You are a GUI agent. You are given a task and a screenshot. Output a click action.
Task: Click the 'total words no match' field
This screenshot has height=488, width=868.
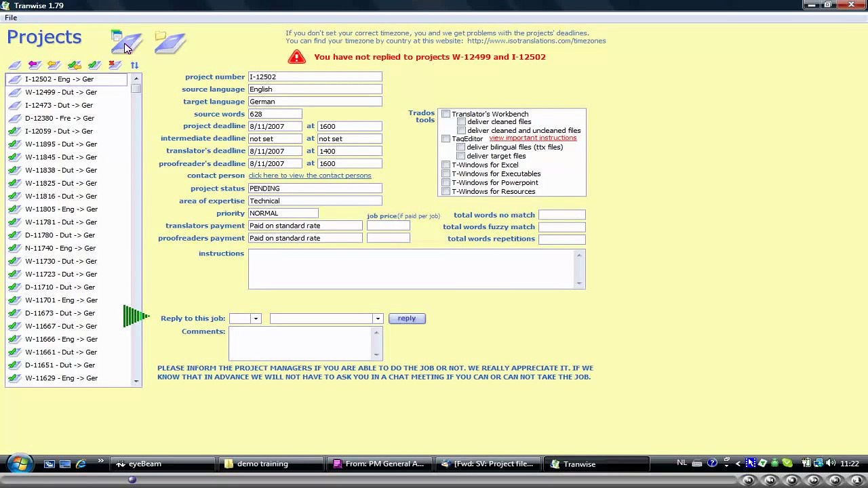point(561,215)
